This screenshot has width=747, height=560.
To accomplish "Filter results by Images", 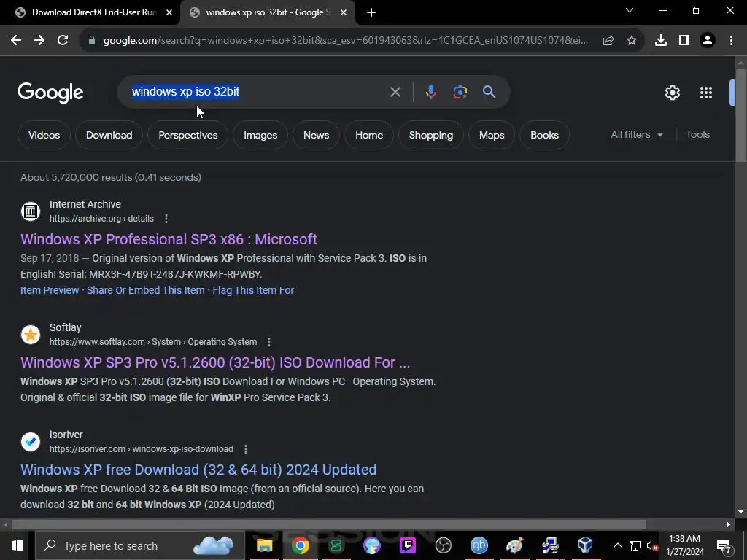I will pos(260,135).
